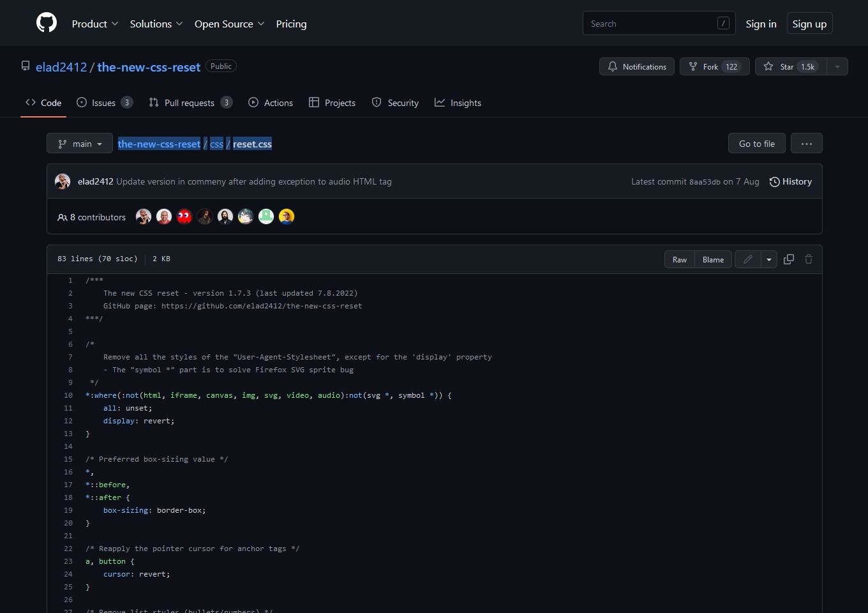The width and height of the screenshot is (868, 613).
Task: Switch to the Pull requests tab
Action: click(x=190, y=103)
